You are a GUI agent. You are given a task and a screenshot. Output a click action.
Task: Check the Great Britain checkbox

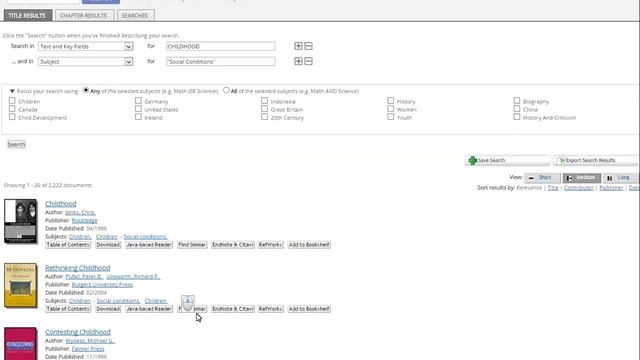(264, 109)
